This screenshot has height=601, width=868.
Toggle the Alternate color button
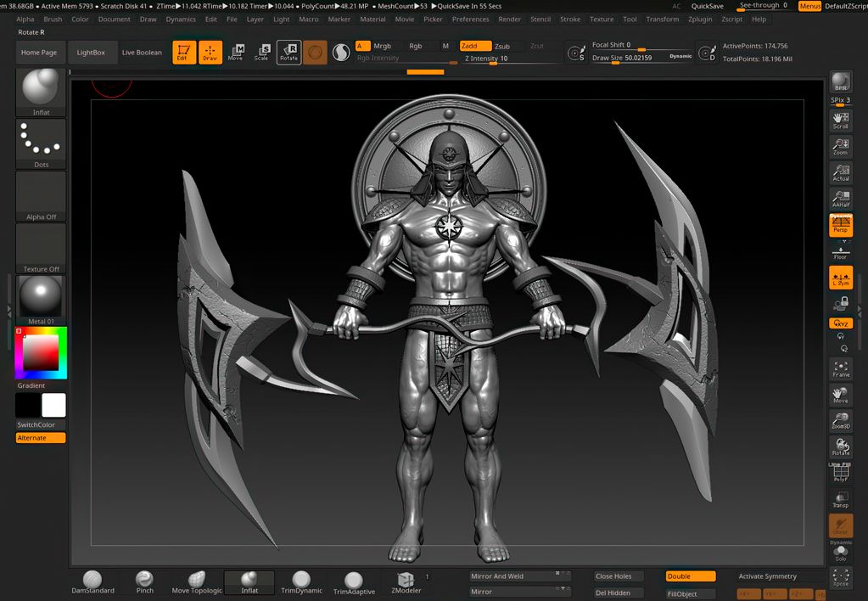click(x=41, y=438)
